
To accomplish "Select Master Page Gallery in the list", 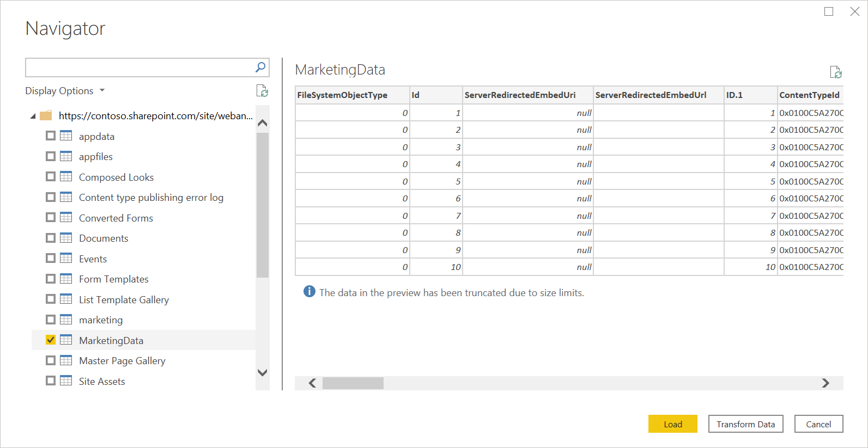I will pyautogui.click(x=122, y=361).
